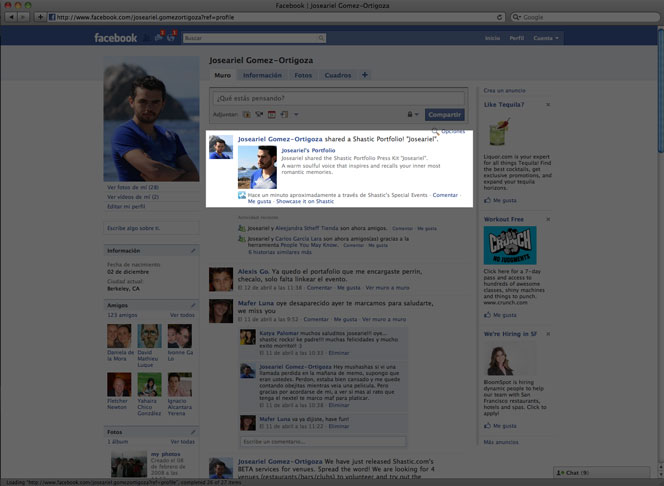Screen dimensions: 664x486
Task: Attach a link using the link icon
Action: tap(284, 114)
